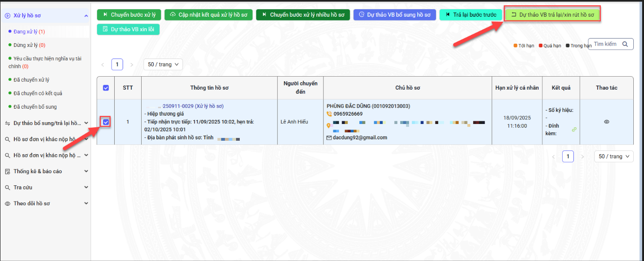Viewport: 644px width, 261px height.
Task: Click the Thống kê & báo cáo sidebar icon
Action: tap(7, 171)
